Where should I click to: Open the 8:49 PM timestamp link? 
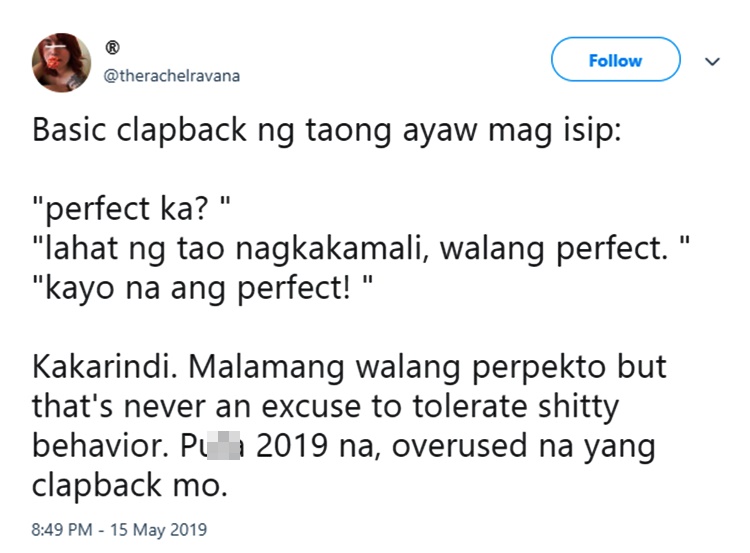(63, 529)
